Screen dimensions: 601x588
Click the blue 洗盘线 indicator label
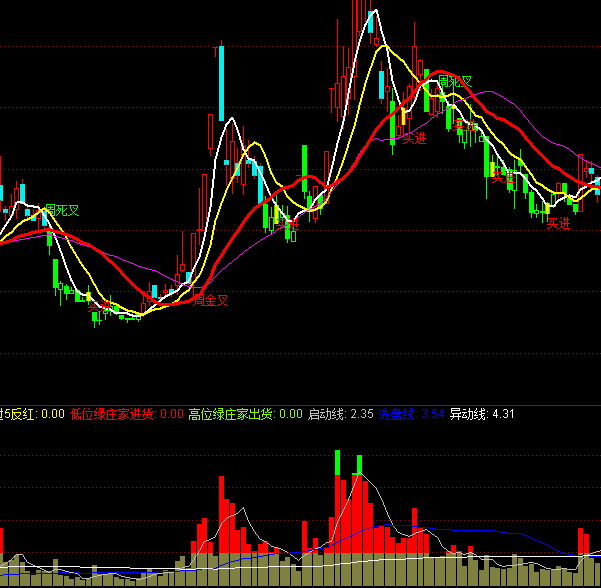tap(396, 414)
